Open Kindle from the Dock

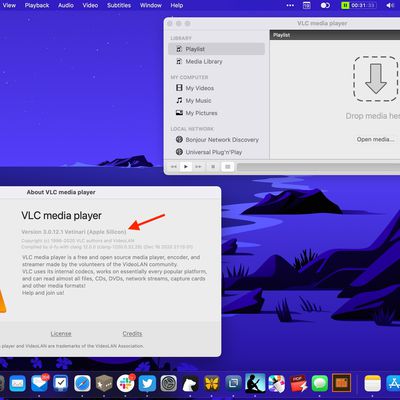(255, 384)
